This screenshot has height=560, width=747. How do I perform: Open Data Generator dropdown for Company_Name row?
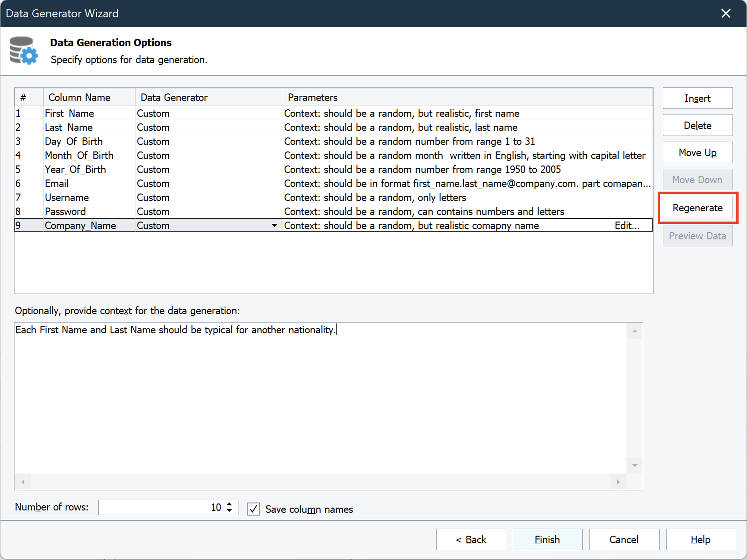[274, 225]
